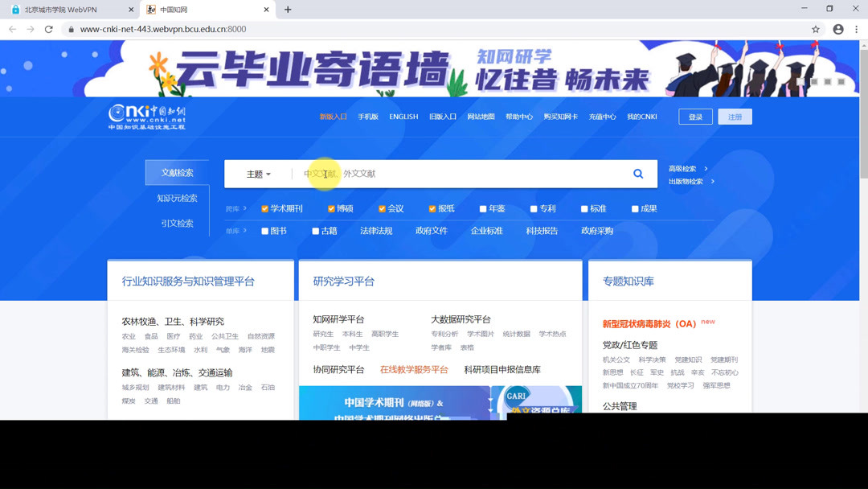Click the browser back arrow
Screen dimensions: 868x489
(12, 28)
